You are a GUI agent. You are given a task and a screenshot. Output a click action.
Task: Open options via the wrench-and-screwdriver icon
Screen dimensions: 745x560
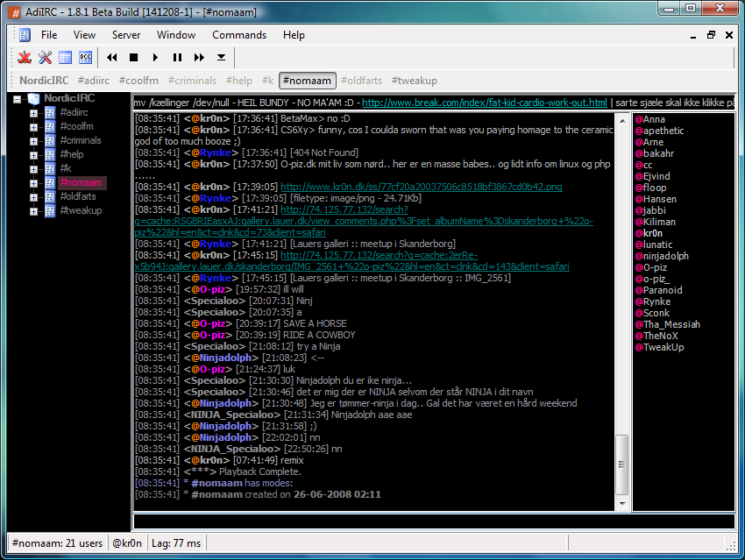click(45, 58)
